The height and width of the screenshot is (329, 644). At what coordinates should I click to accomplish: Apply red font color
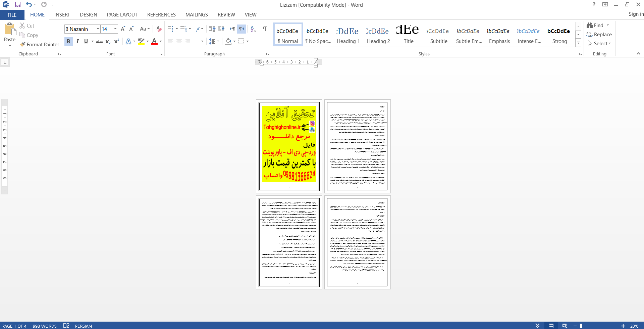[154, 42]
